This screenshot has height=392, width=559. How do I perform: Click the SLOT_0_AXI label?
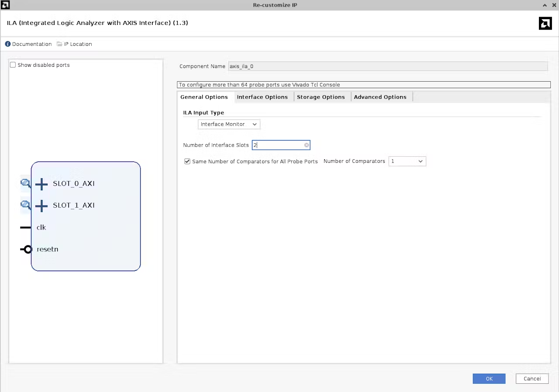[x=74, y=184]
